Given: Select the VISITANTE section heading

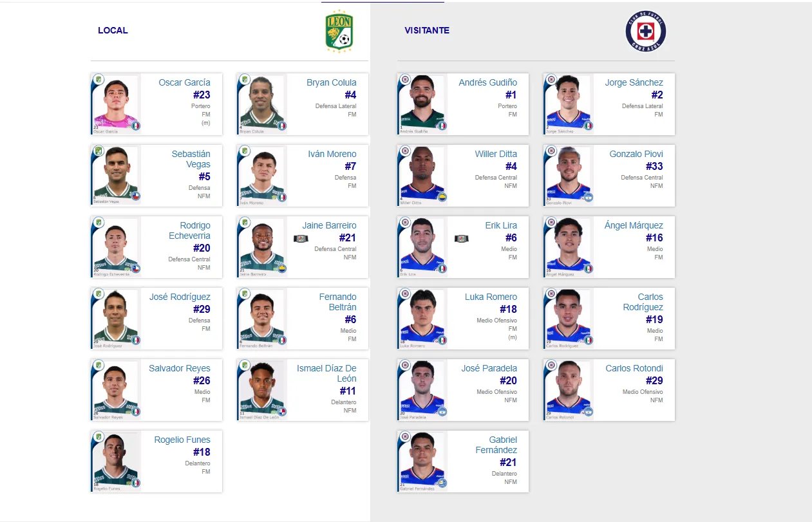Looking at the screenshot, I should (x=427, y=30).
